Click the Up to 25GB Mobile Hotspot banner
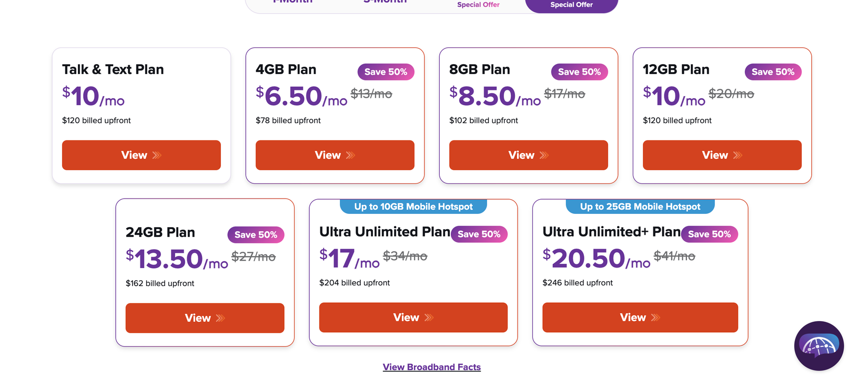This screenshot has height=390, width=868. point(640,207)
